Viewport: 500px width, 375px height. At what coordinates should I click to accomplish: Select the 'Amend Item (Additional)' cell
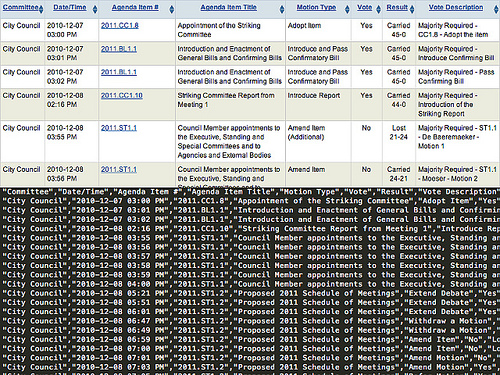318,142
